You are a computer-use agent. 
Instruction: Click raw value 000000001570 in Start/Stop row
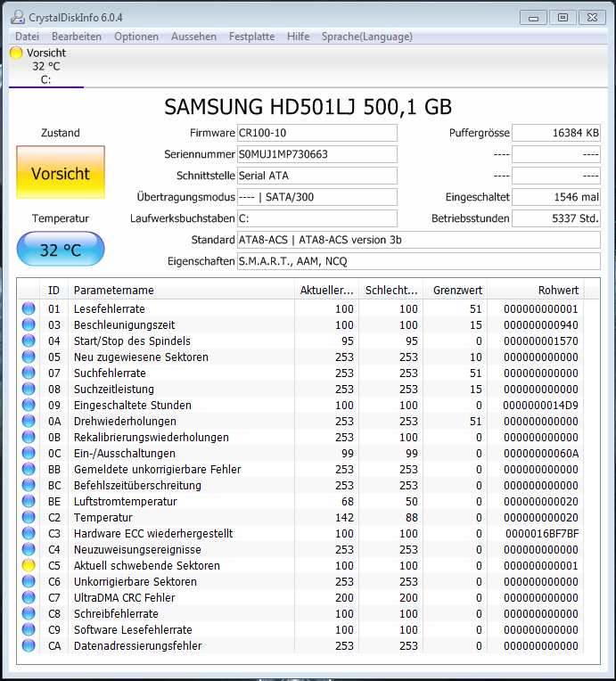541,340
